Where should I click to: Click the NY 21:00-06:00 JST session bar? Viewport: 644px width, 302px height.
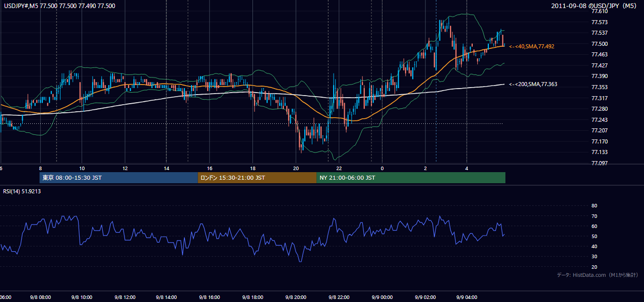point(411,178)
